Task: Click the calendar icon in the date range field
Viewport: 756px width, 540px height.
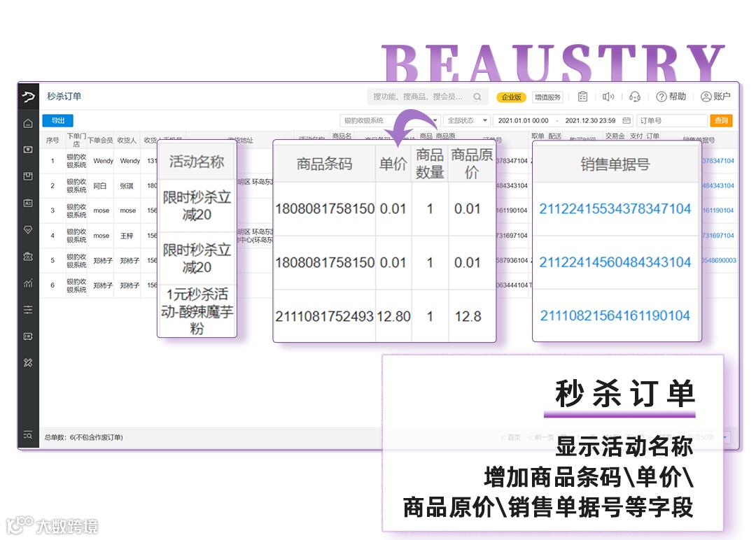Action: [626, 120]
